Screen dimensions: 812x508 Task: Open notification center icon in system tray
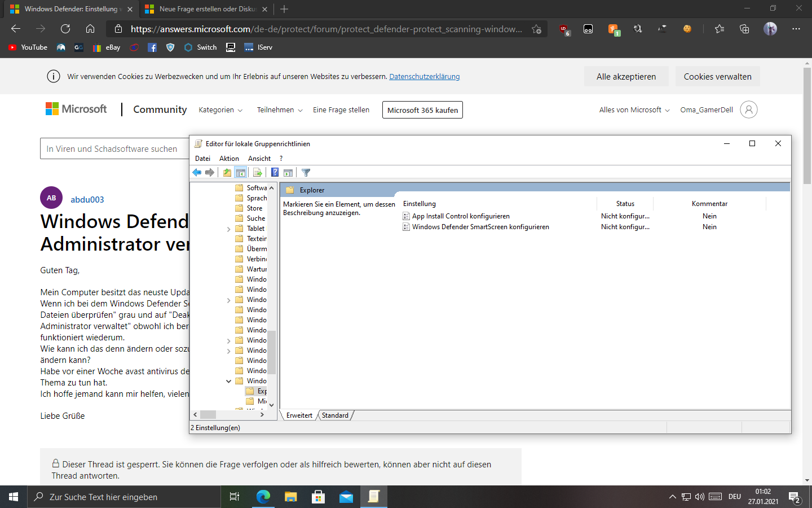[795, 497]
